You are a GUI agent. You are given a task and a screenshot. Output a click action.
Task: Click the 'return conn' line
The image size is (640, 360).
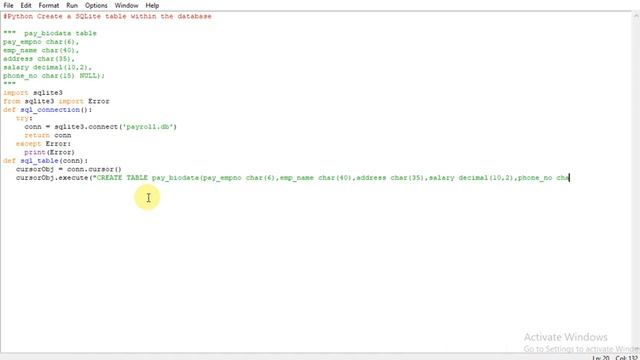48,135
